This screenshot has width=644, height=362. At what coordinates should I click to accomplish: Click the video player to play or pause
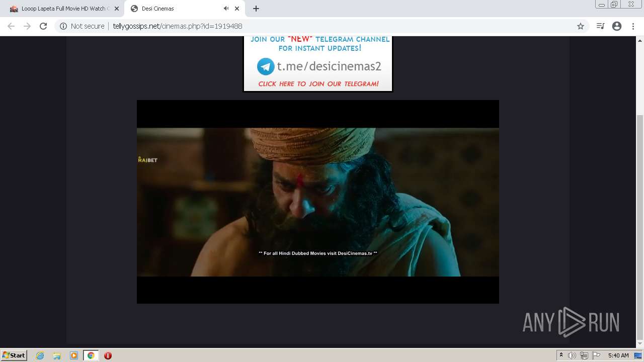pos(318,202)
